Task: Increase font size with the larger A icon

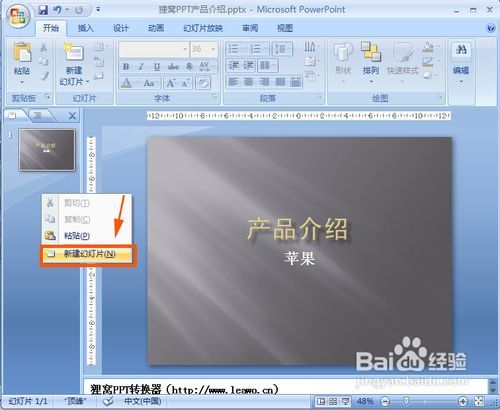Action: tap(171, 83)
